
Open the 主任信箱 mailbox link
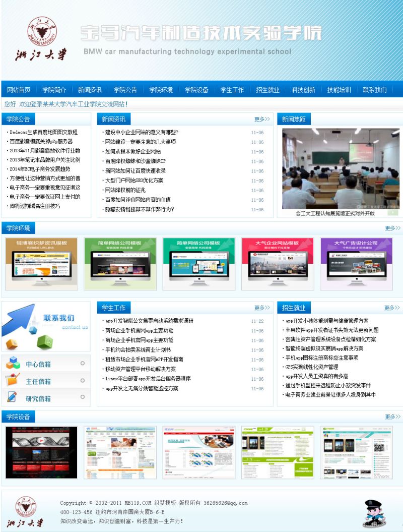point(38,382)
